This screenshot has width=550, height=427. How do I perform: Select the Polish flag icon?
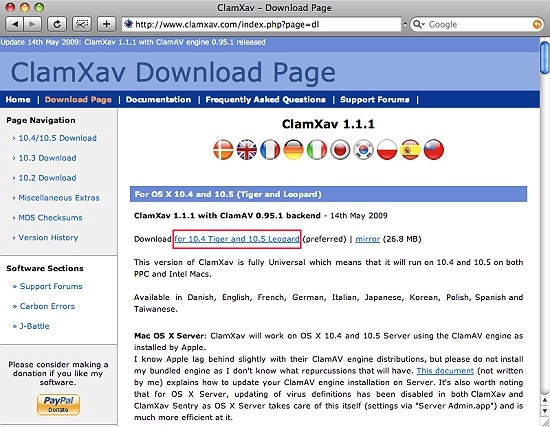(x=387, y=149)
